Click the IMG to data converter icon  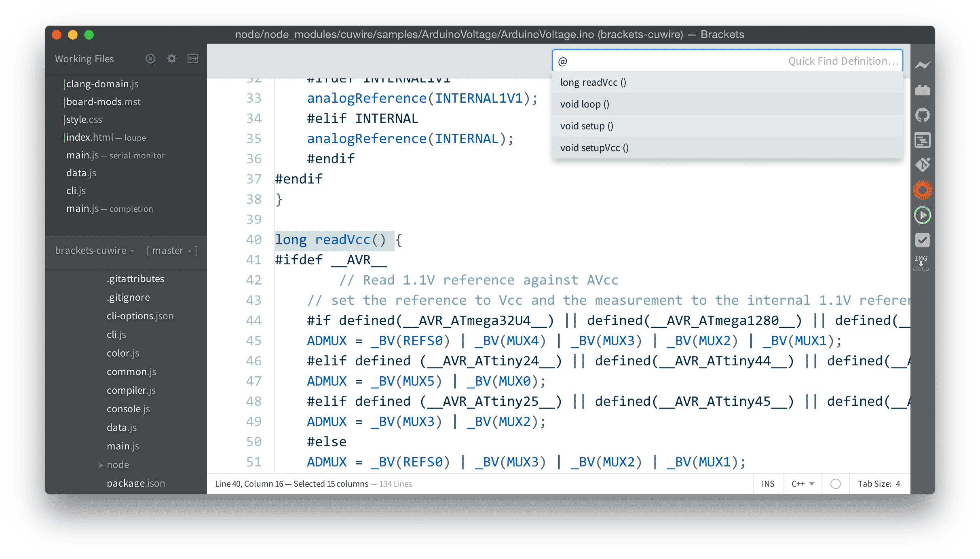pos(921,263)
